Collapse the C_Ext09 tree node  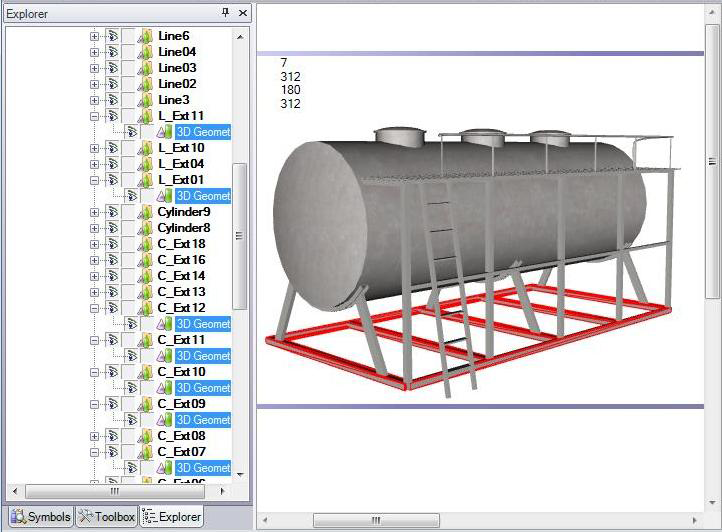(x=95, y=404)
